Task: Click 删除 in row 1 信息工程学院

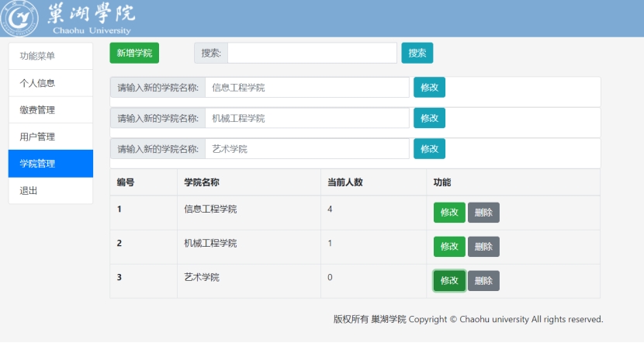Action: 483,213
